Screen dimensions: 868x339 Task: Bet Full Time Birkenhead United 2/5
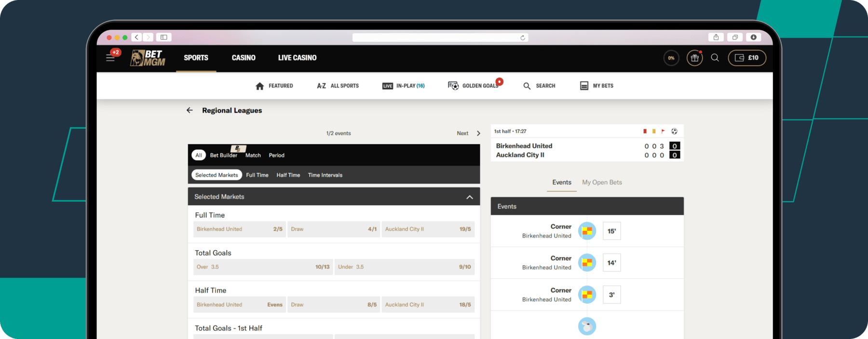coord(240,229)
